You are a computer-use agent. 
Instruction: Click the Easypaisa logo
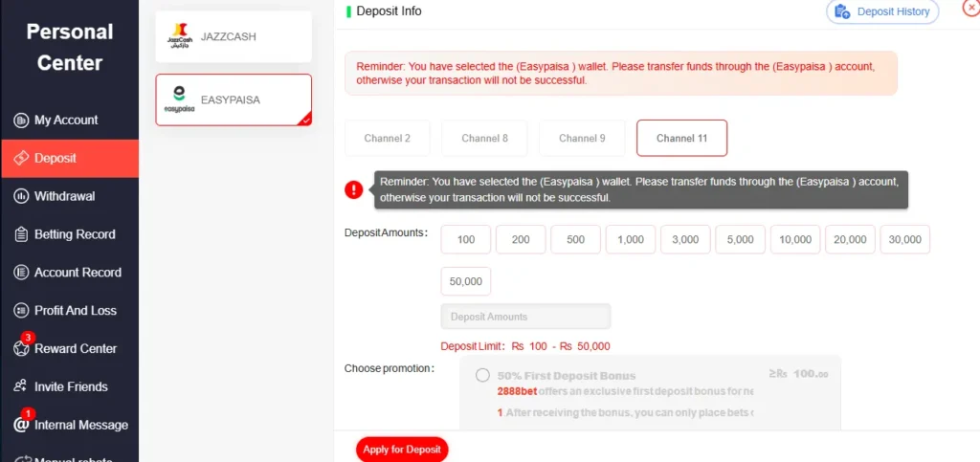click(x=179, y=99)
